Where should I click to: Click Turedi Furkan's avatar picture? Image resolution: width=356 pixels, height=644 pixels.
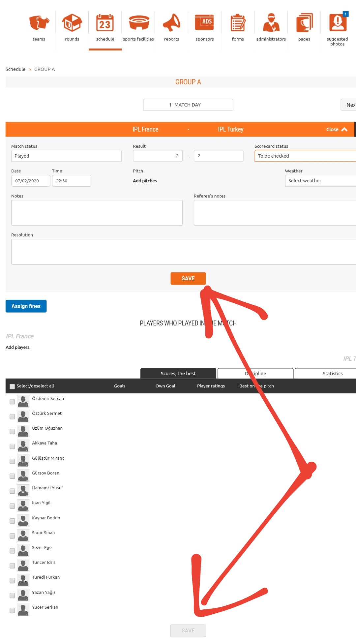point(23,580)
